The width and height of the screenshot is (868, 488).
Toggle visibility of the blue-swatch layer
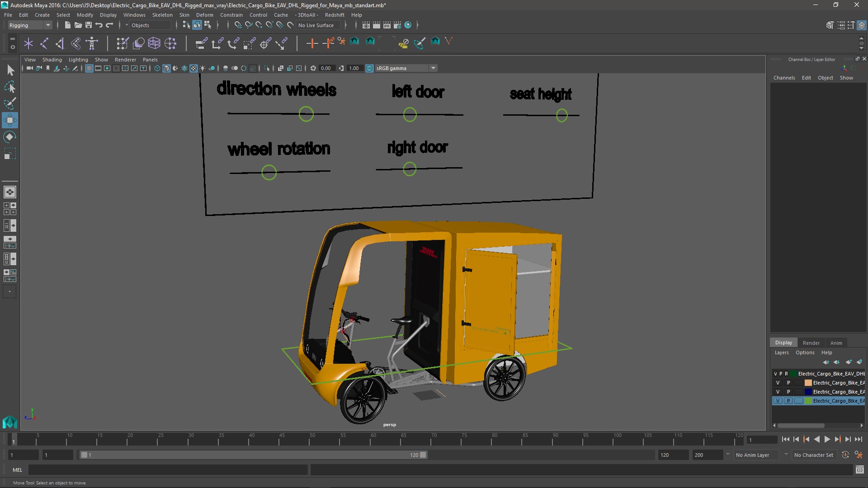click(x=778, y=392)
